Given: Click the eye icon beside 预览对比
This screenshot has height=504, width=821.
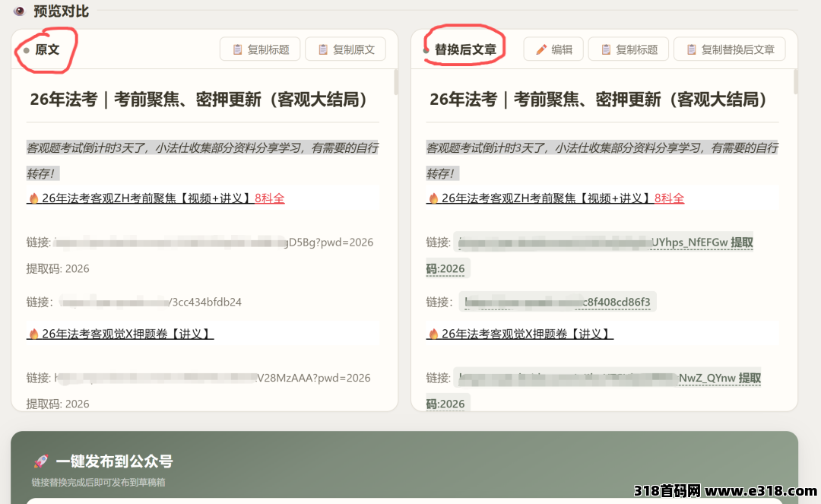Looking at the screenshot, I should 19,11.
